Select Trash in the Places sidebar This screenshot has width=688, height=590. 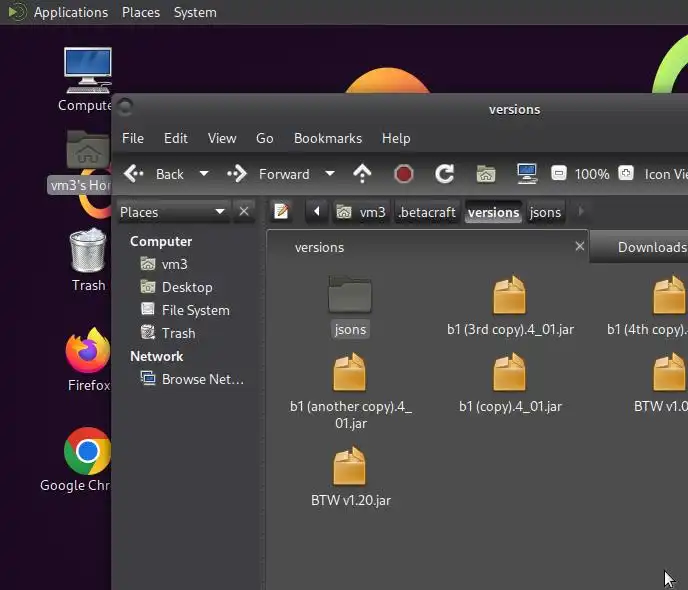point(168,333)
